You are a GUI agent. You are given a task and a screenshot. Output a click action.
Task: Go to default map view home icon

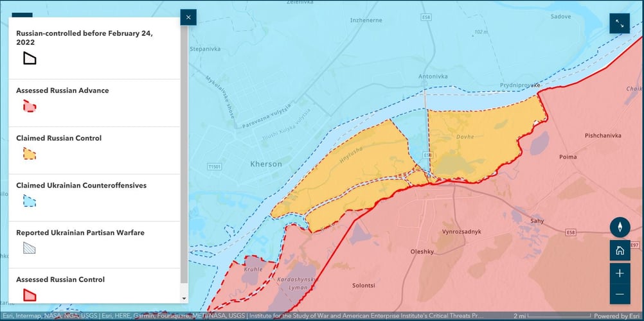[620, 250]
